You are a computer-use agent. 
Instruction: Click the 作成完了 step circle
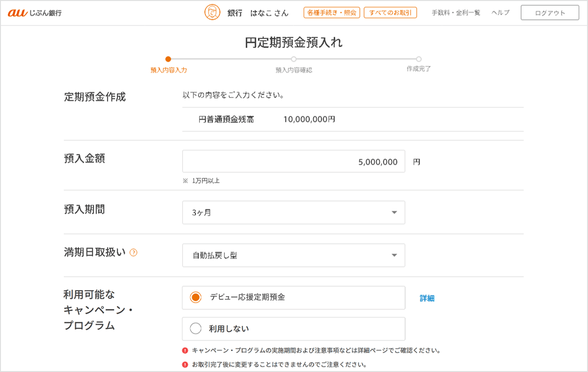[x=419, y=59]
